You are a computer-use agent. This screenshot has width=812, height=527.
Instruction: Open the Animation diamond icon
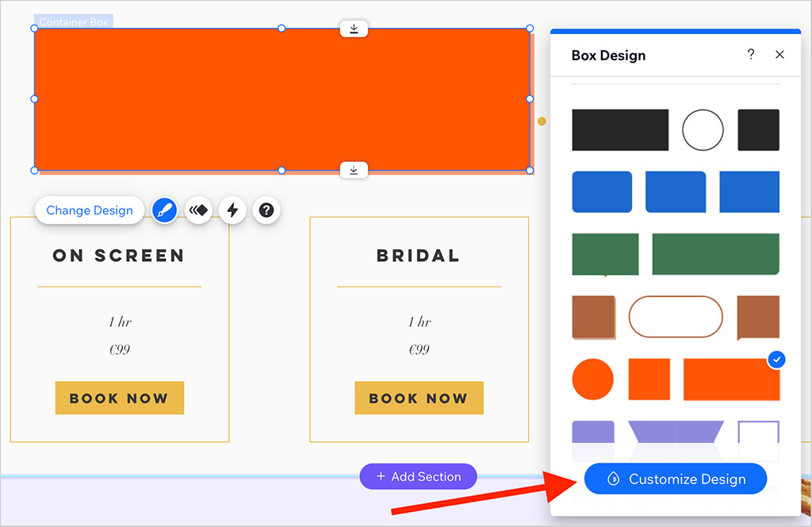coord(198,210)
